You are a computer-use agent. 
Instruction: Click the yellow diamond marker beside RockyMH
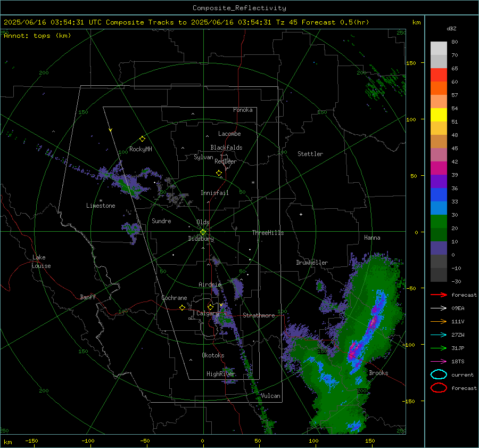142,139
